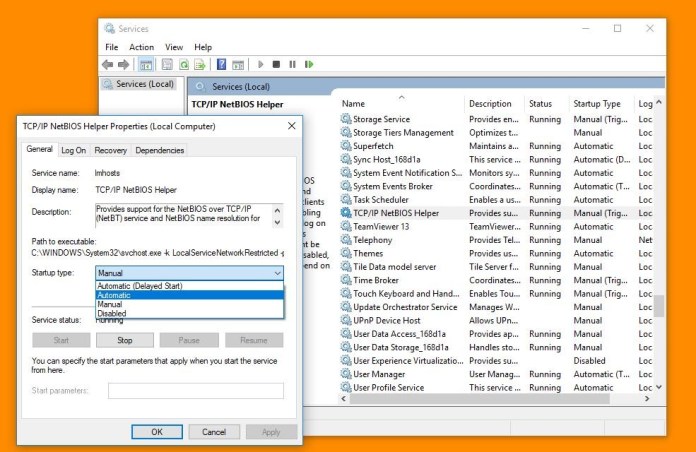Click gear icon beside Task Scheduler
Viewport: 696px width, 452px height.
346,199
